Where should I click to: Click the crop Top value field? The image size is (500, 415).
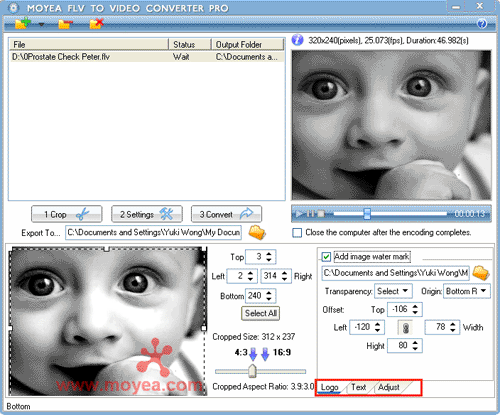click(x=255, y=257)
